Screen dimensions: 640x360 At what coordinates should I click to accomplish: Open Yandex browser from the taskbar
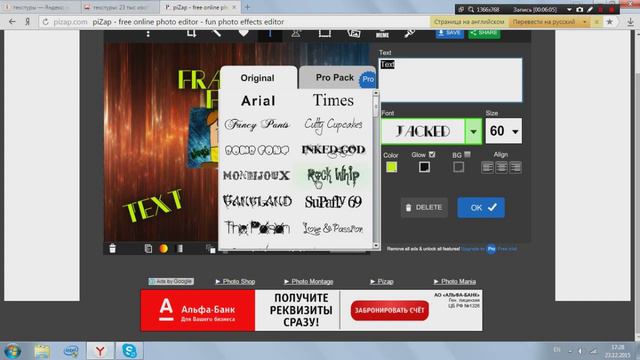pyautogui.click(x=100, y=351)
